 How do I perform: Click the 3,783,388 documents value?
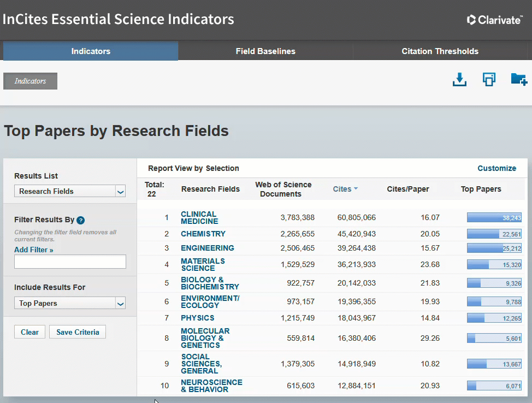[297, 217]
